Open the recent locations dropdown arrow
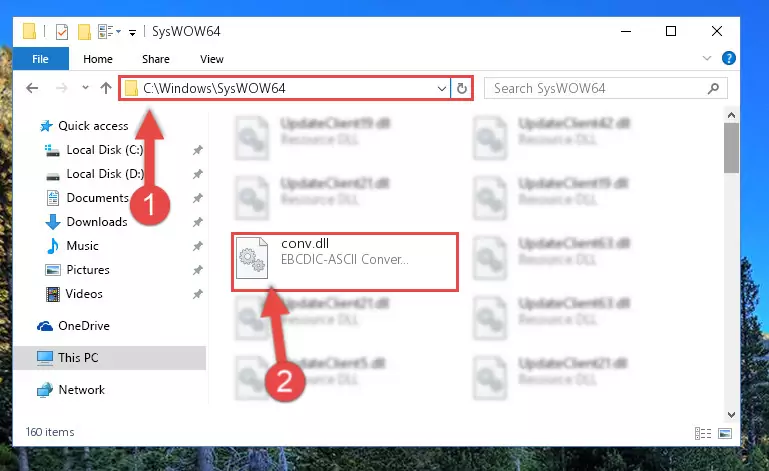 coord(85,88)
